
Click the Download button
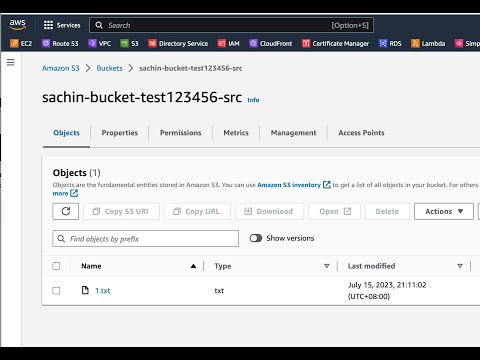(x=269, y=211)
